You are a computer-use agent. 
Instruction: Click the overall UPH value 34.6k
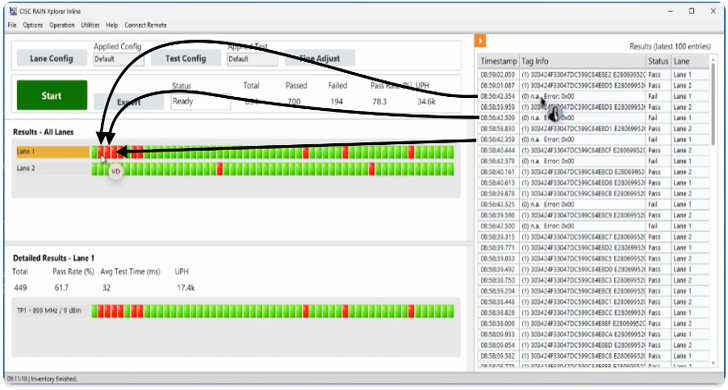426,102
